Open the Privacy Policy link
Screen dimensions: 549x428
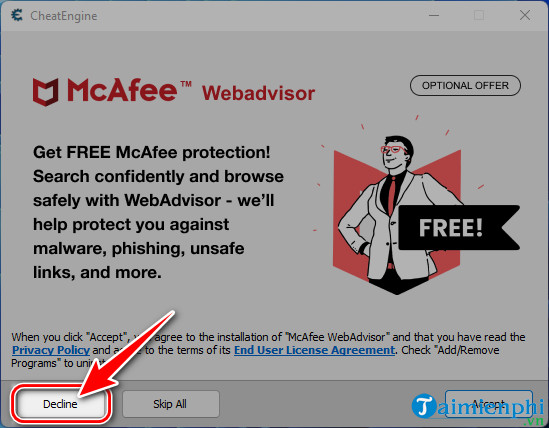coord(51,350)
